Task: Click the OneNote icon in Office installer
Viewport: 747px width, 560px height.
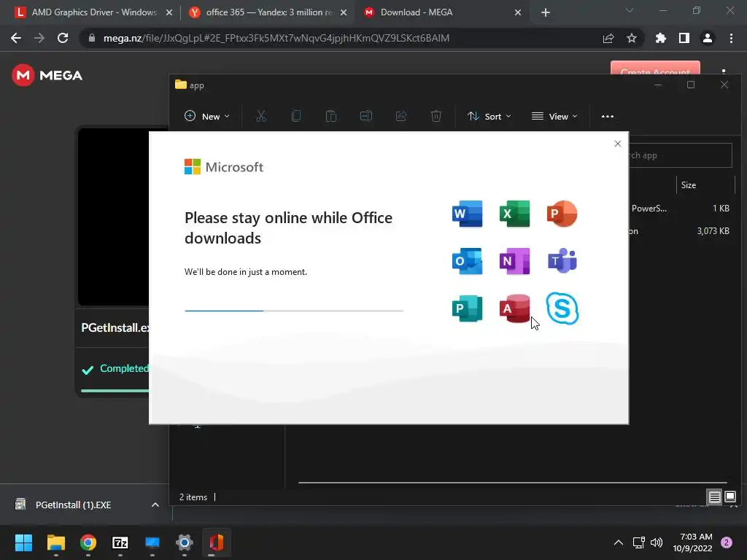Action: [514, 261]
